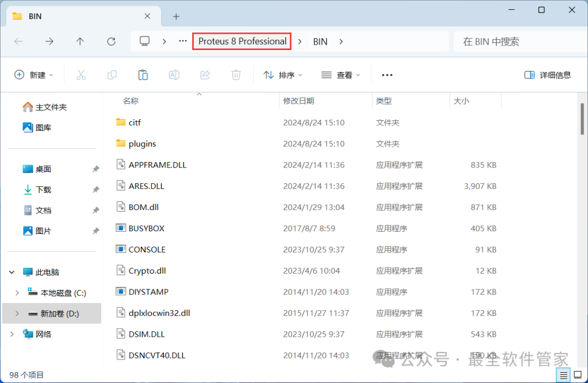
Task: Expand the 本地磁盘 (C:) tree node
Action: pyautogui.click(x=17, y=293)
